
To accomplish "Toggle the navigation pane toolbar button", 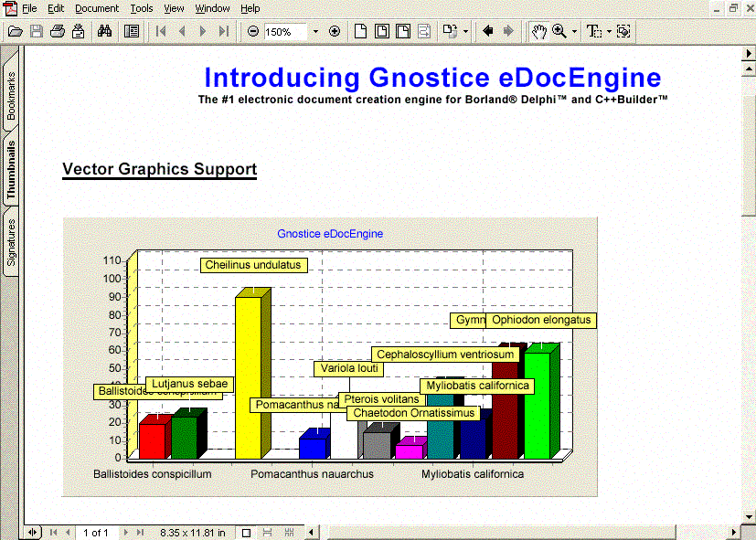I will [132, 31].
